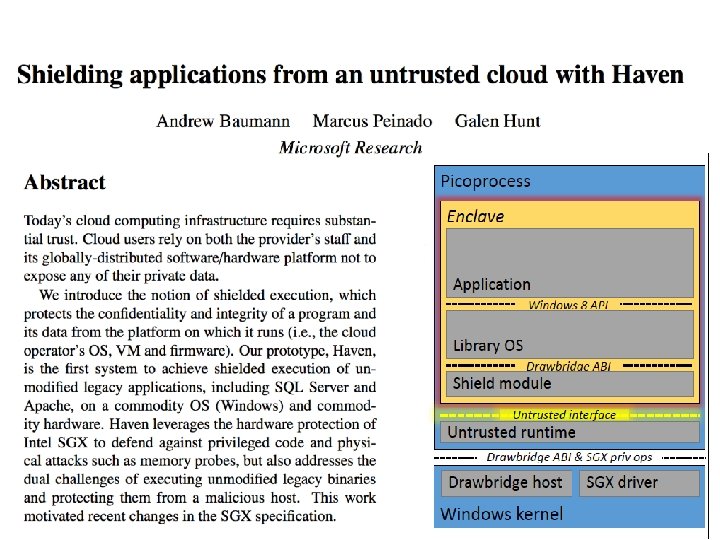Click the Windows kernel label
Viewport: 720px width, 540px height.
[501, 514]
